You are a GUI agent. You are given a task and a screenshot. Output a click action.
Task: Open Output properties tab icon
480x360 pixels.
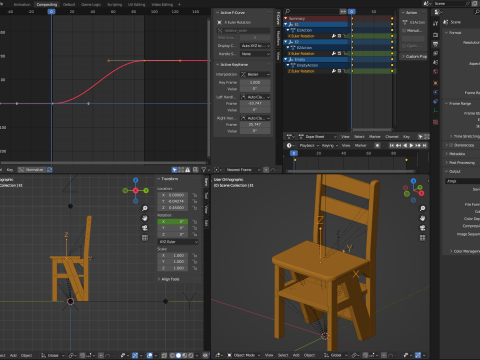435,44
